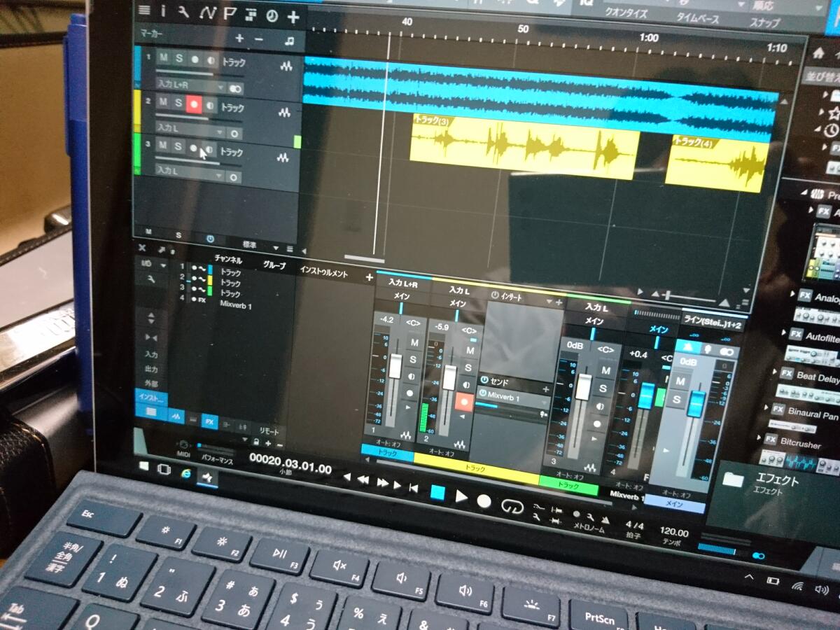Open track 3 waveform instrument icon
Image resolution: width=840 pixels, height=630 pixels.
tap(282, 159)
